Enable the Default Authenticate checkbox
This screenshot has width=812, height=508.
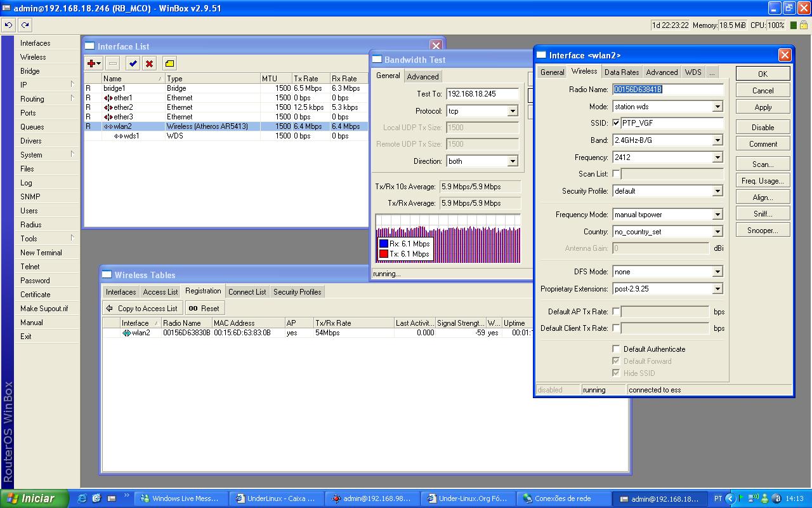(x=616, y=349)
